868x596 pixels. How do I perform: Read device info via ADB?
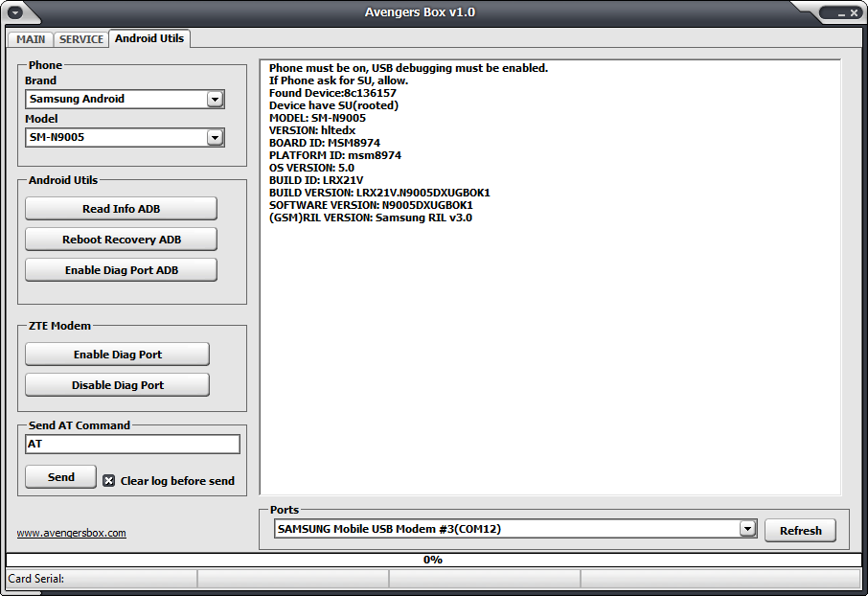point(121,208)
